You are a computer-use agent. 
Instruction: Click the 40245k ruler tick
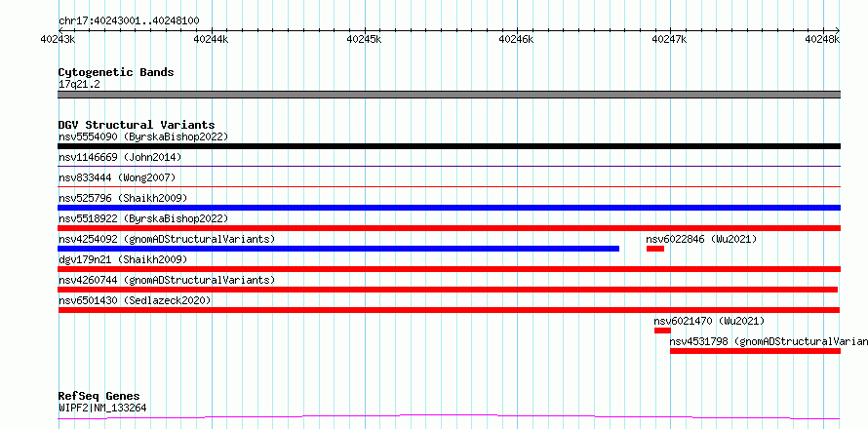(364, 39)
